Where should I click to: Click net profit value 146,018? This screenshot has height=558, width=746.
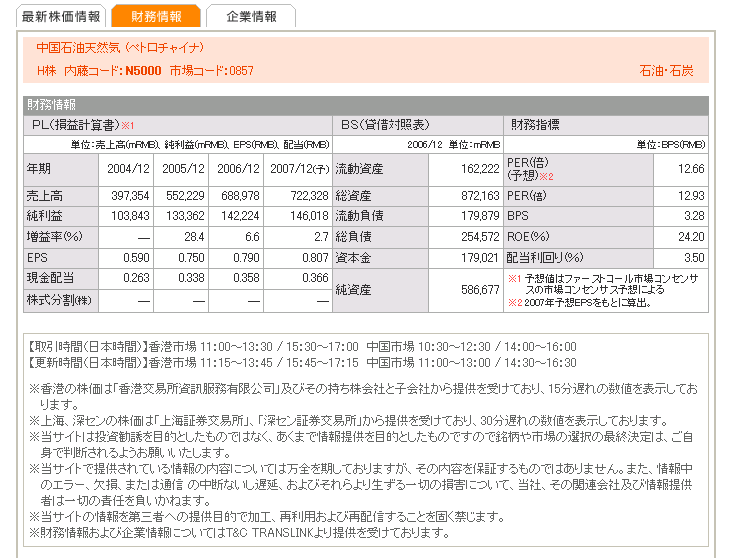(309, 216)
